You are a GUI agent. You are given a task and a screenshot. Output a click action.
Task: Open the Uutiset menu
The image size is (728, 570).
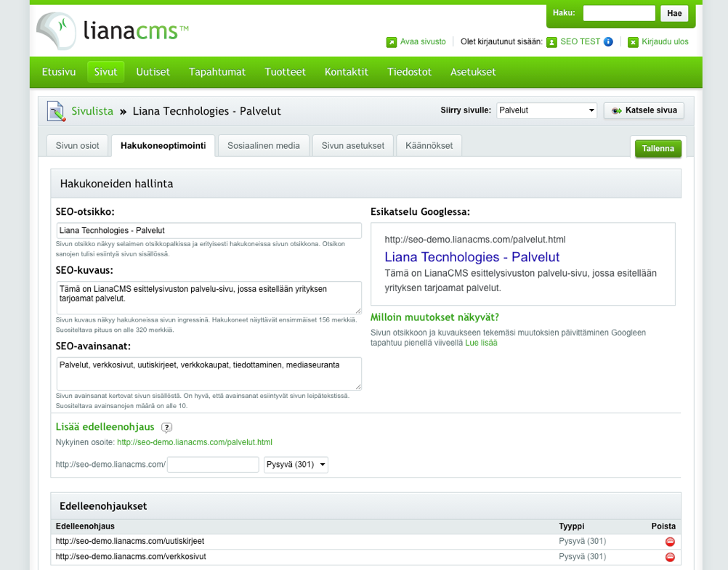click(x=153, y=72)
